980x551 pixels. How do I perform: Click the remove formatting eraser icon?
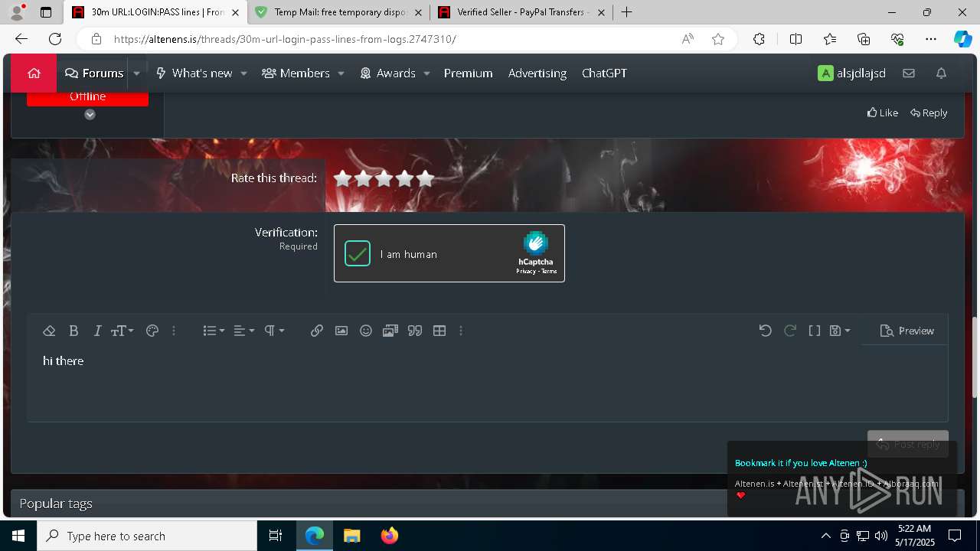(49, 331)
